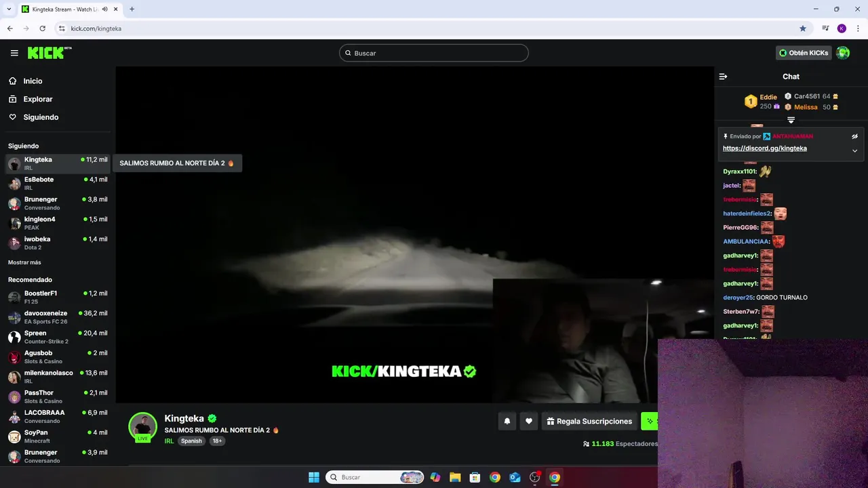Screen dimensions: 868x488
Task: Open browser media control icon
Action: [x=825, y=28]
